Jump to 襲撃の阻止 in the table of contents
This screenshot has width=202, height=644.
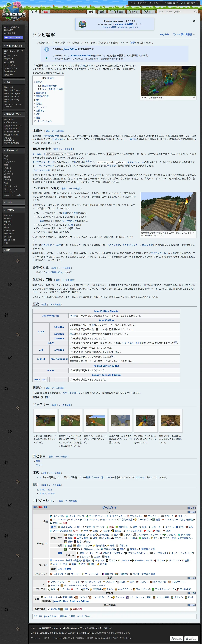(41, 93)
